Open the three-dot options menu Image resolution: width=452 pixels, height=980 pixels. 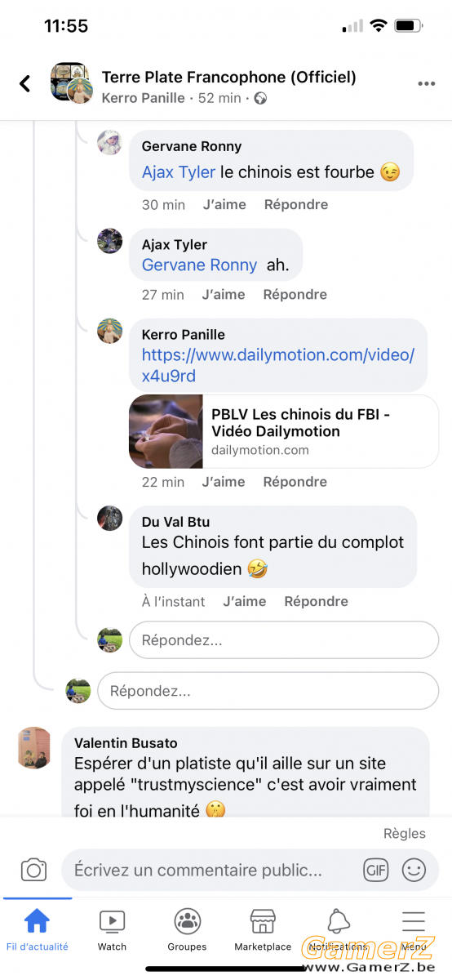click(426, 83)
